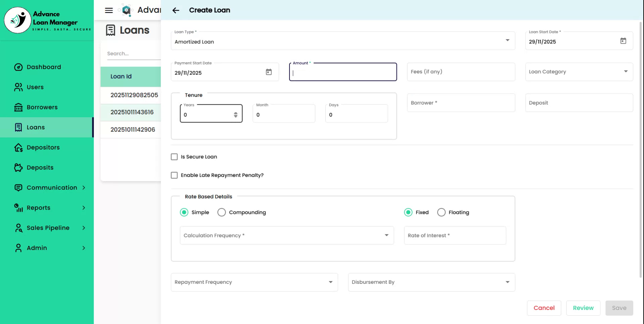Click the Dashboard icon in sidebar
This screenshot has width=644, height=324.
click(18, 67)
